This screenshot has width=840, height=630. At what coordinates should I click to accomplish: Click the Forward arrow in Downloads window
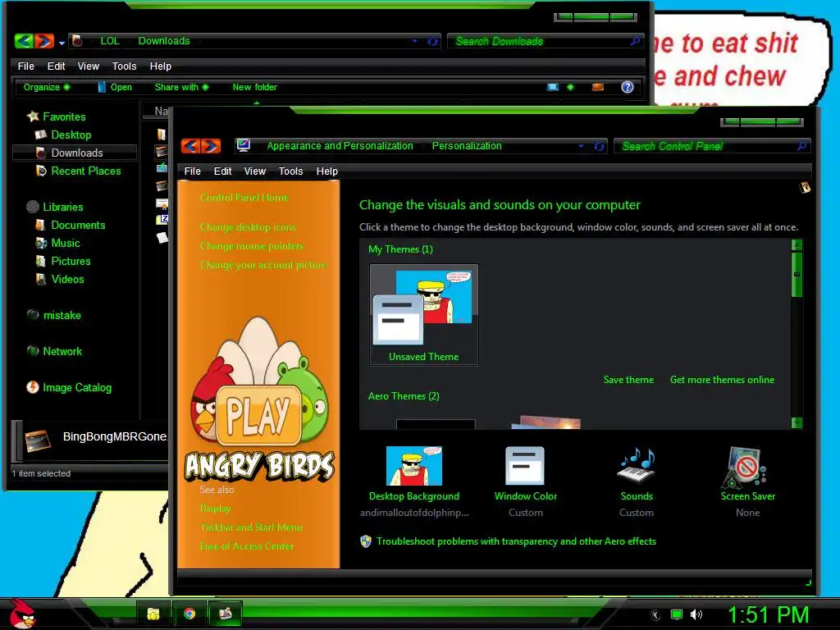44,41
